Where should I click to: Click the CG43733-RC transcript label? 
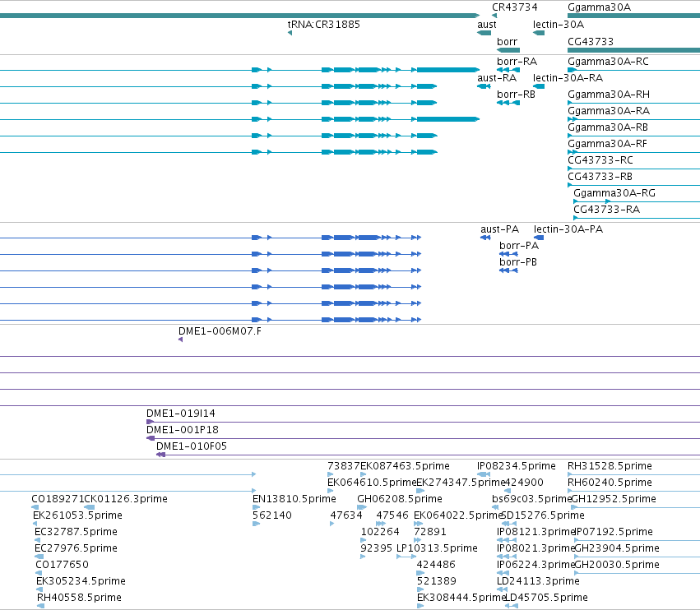600,160
